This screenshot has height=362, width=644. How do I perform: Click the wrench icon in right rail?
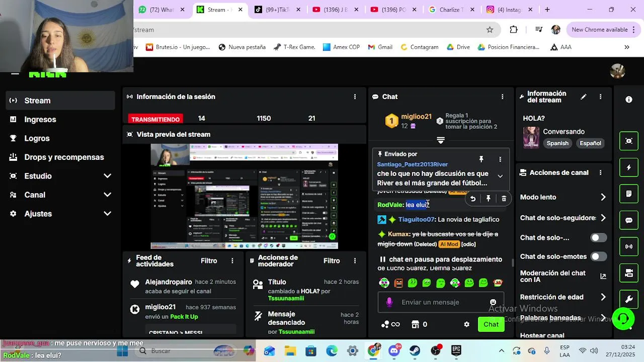coord(629,299)
